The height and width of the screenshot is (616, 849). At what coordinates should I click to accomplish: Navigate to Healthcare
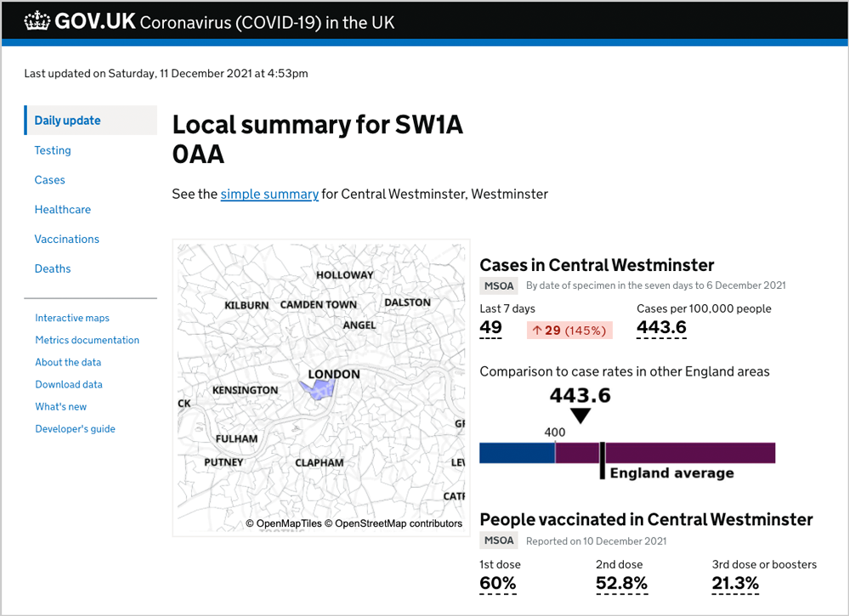(63, 210)
